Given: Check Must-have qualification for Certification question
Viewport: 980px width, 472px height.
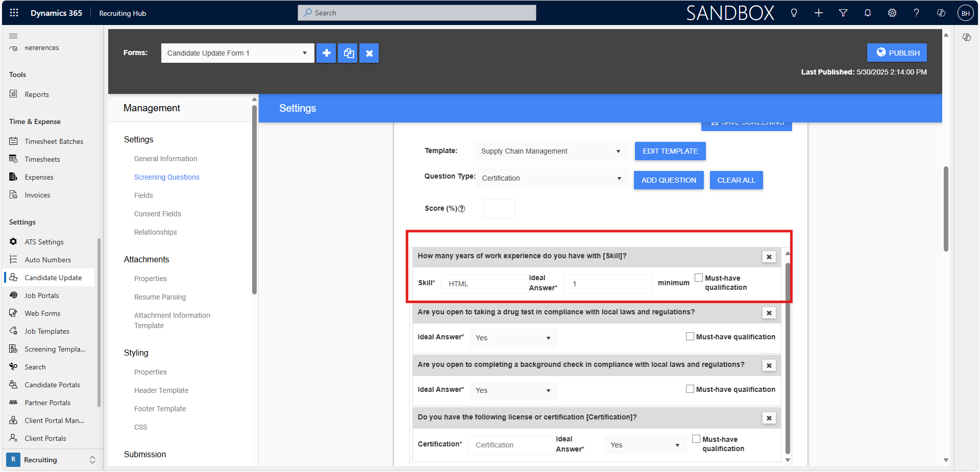Looking at the screenshot, I should point(696,439).
